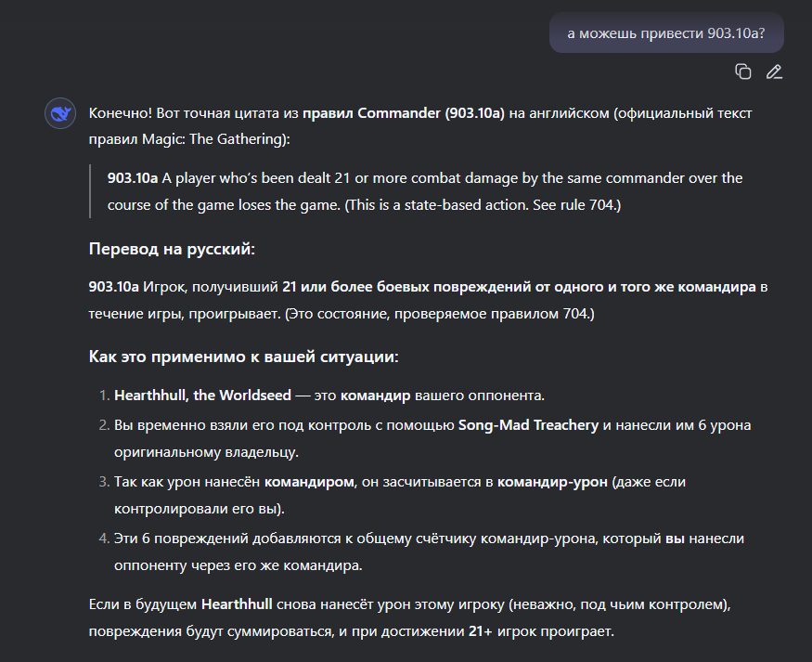Edit the sent user message
Viewport: 812px width, 662px height.
(774, 71)
